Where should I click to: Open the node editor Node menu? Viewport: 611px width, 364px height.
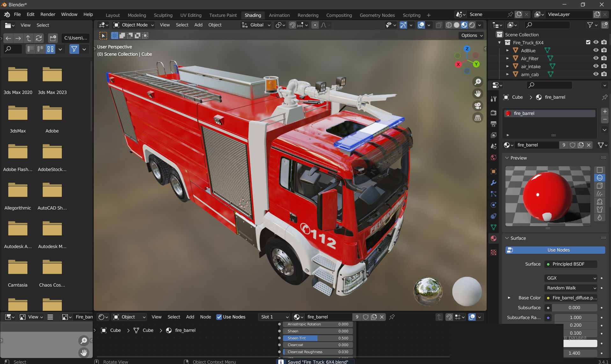(205, 317)
